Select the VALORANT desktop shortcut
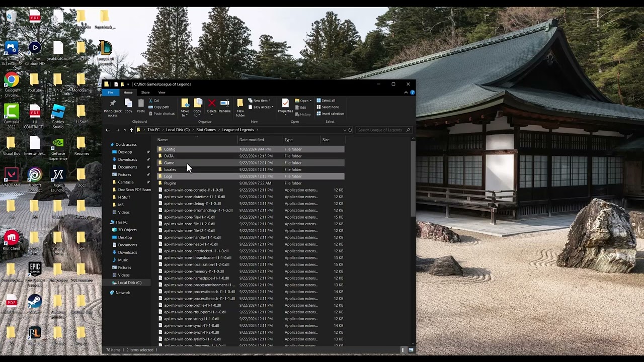644x362 pixels. 11,178
